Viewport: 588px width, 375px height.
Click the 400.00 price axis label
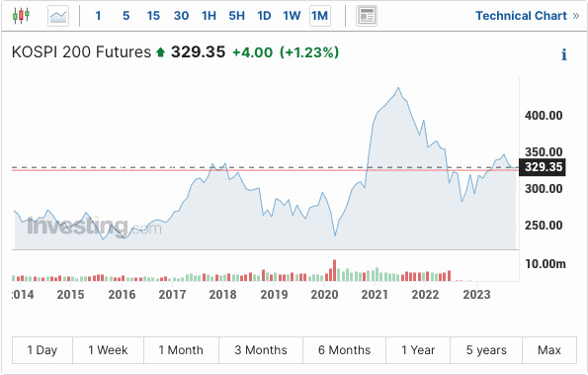[x=544, y=116]
